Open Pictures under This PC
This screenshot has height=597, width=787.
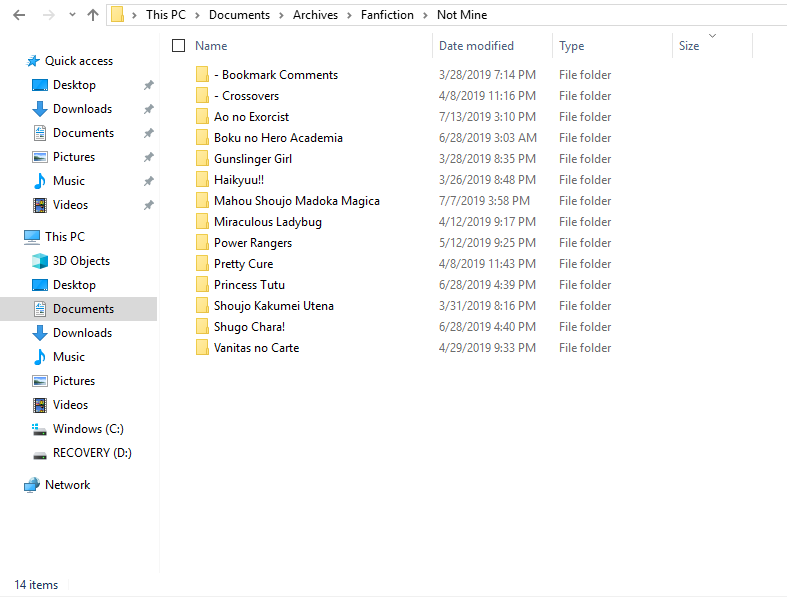[x=74, y=381]
